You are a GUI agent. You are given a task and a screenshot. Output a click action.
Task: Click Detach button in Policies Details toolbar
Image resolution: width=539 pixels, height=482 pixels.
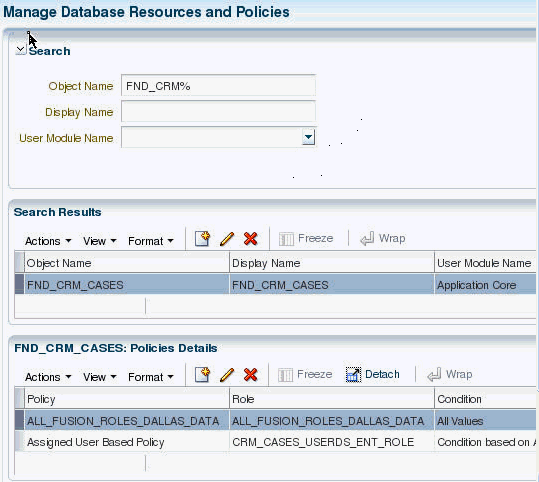pos(373,374)
